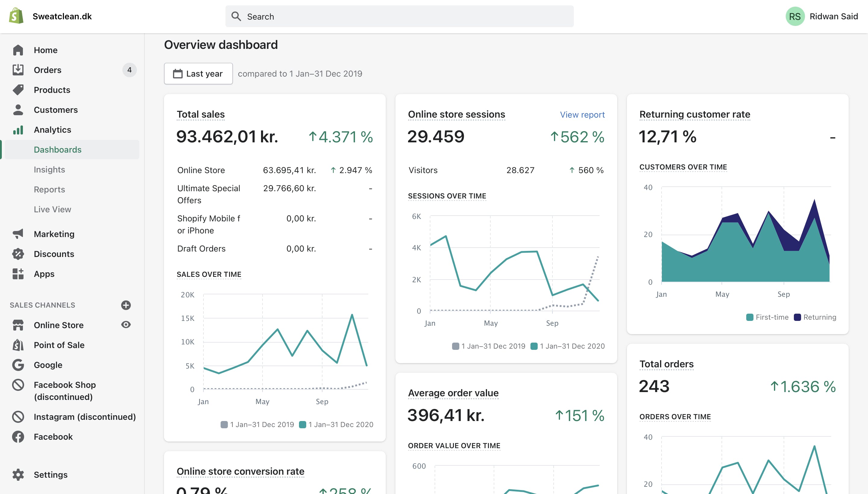Viewport: 868px width, 494px height.
Task: Toggle the Returning legend swatch
Action: [797, 317]
